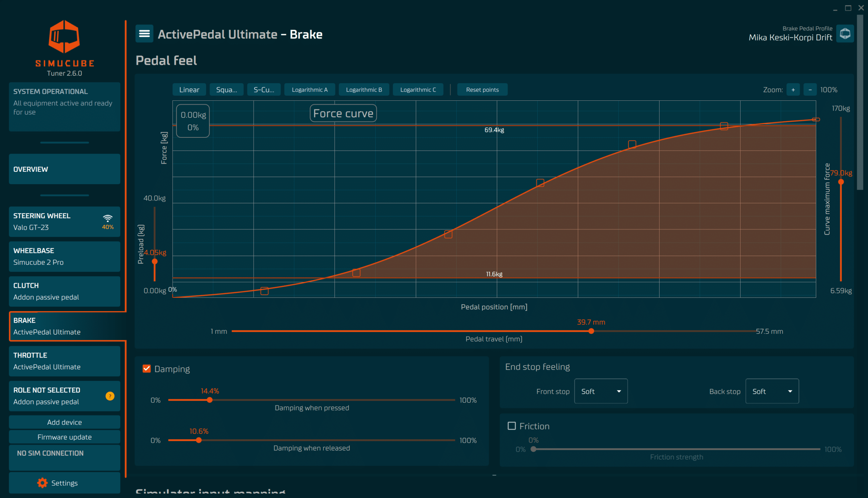Click the System Operational status panel
Viewport: 868px width, 498px height.
(x=64, y=107)
